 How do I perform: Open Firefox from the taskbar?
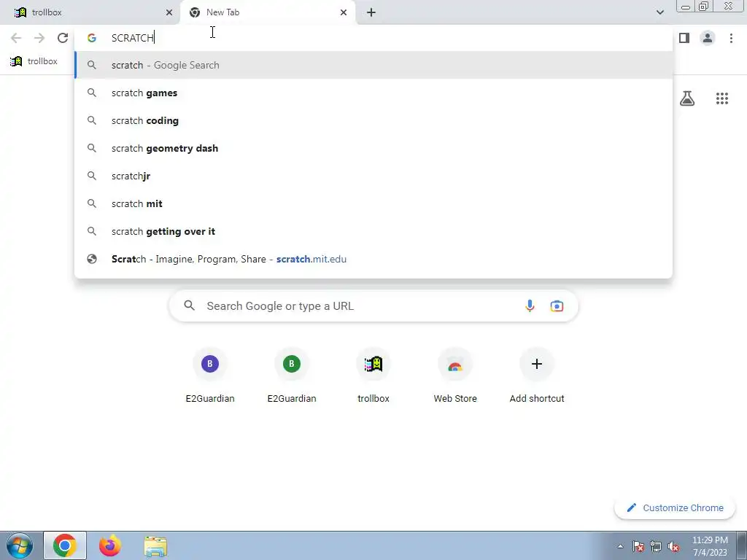(x=110, y=545)
